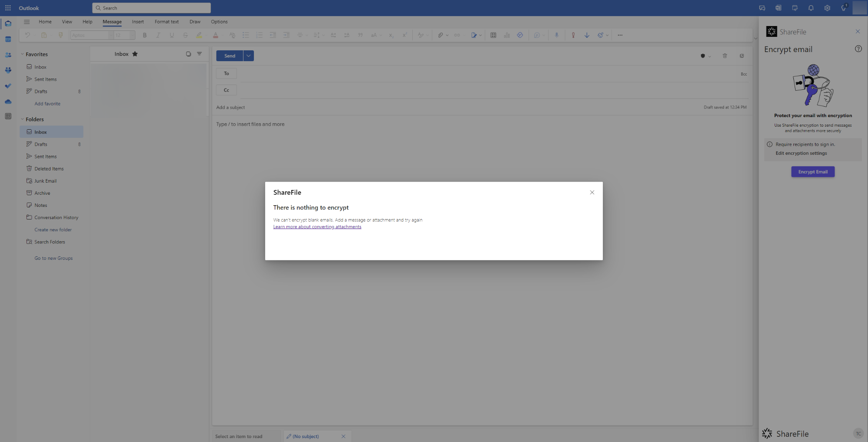Close the (No subject) draft tab
This screenshot has height=442, width=868.
tap(343, 436)
